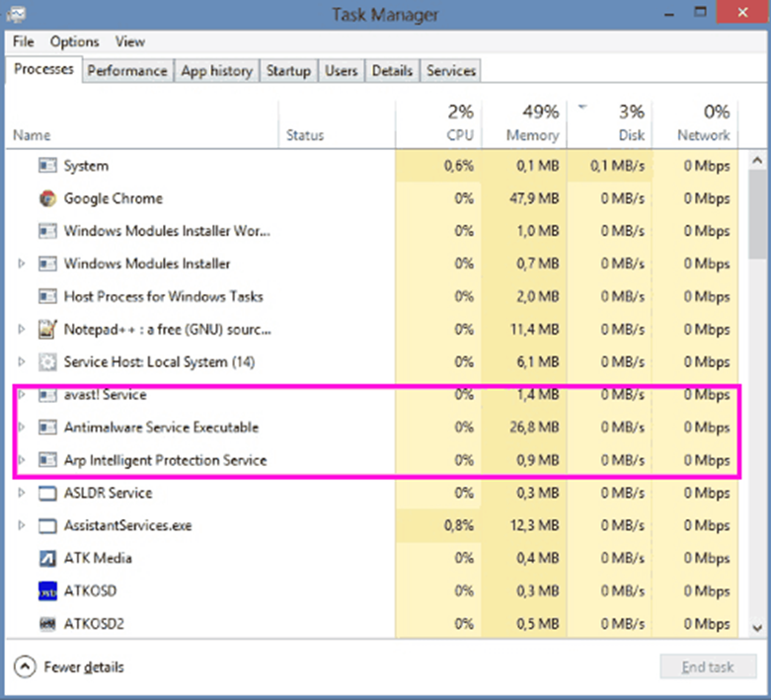Click AssistantServices 12,3 MB memory value
Image resolution: width=771 pixels, height=700 pixels.
point(534,525)
